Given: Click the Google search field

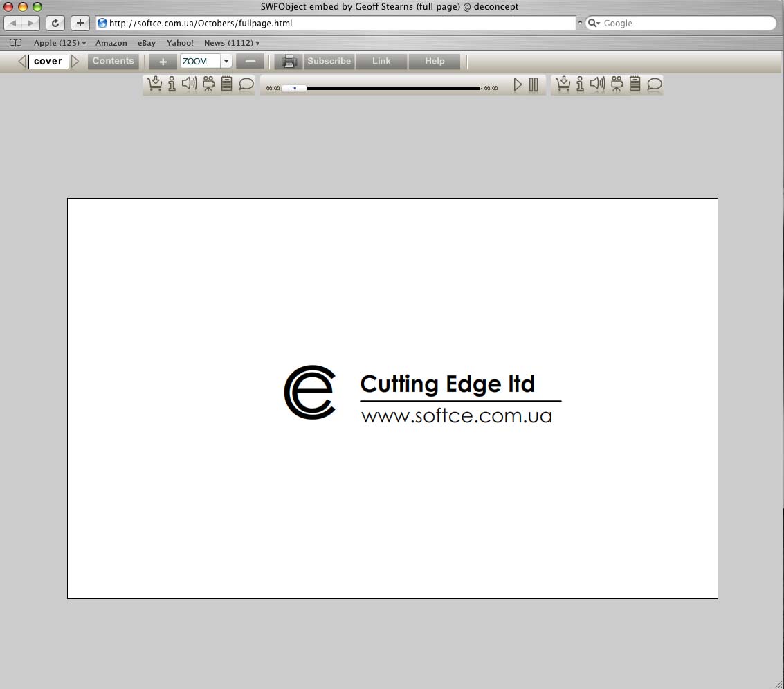Looking at the screenshot, I should (681, 23).
